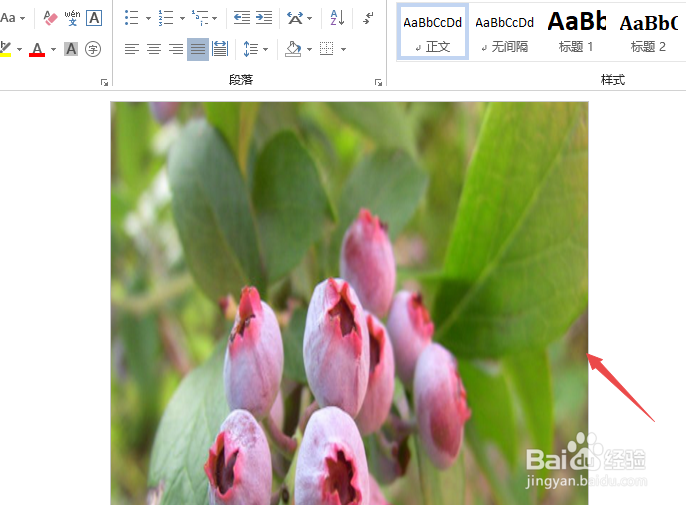Clear all formatting with eraser icon

click(x=50, y=18)
